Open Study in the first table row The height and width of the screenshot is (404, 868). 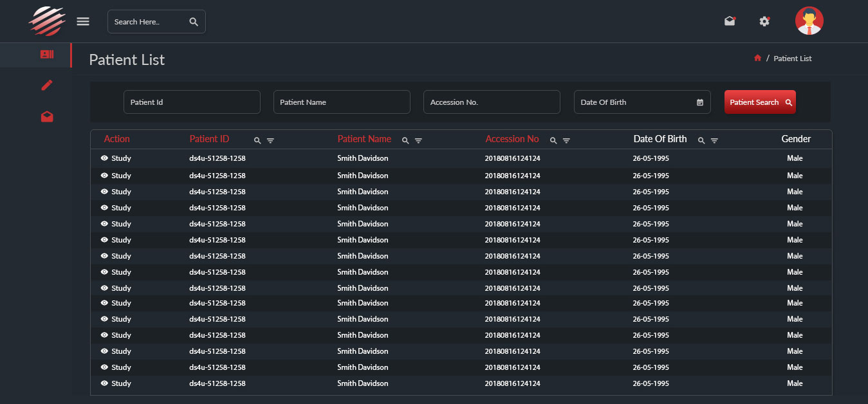pyautogui.click(x=116, y=158)
